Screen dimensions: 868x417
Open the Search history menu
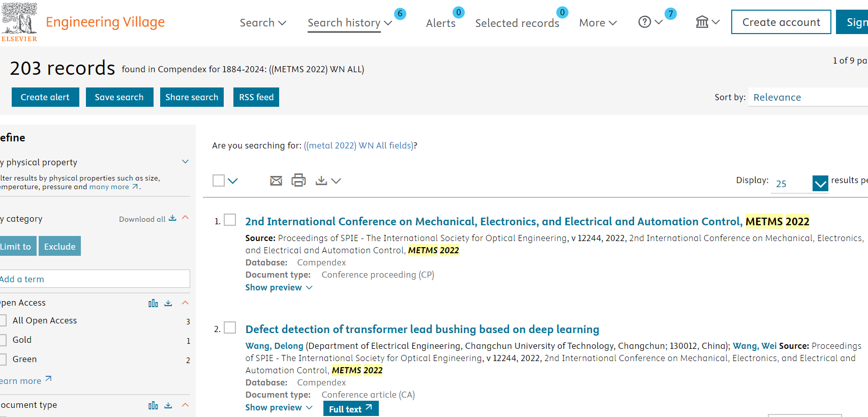[350, 23]
